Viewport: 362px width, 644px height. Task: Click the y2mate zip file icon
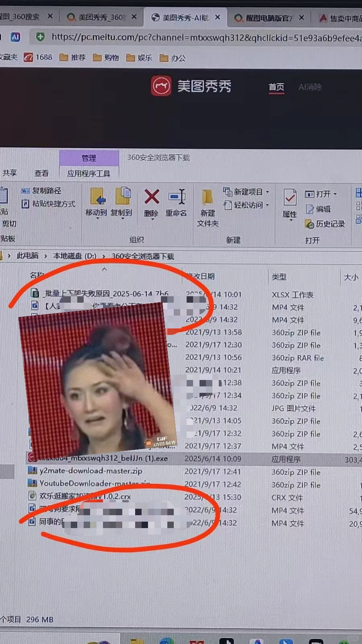point(32,471)
